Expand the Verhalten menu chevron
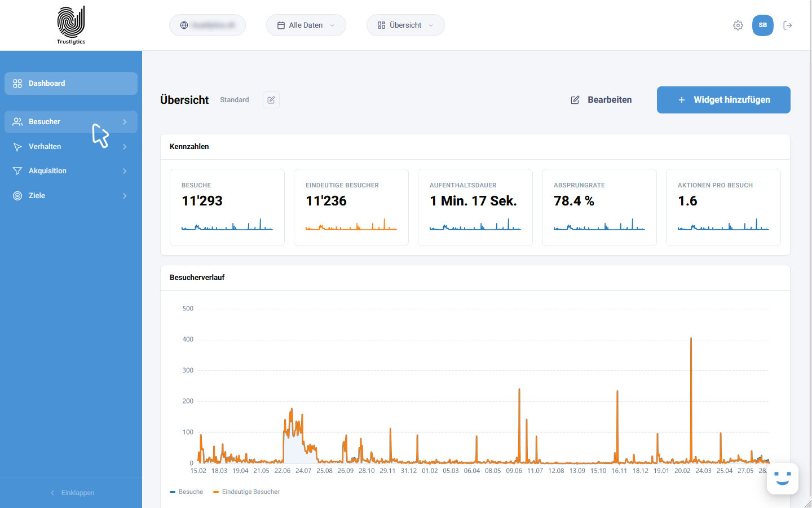This screenshot has width=812, height=508. click(125, 147)
